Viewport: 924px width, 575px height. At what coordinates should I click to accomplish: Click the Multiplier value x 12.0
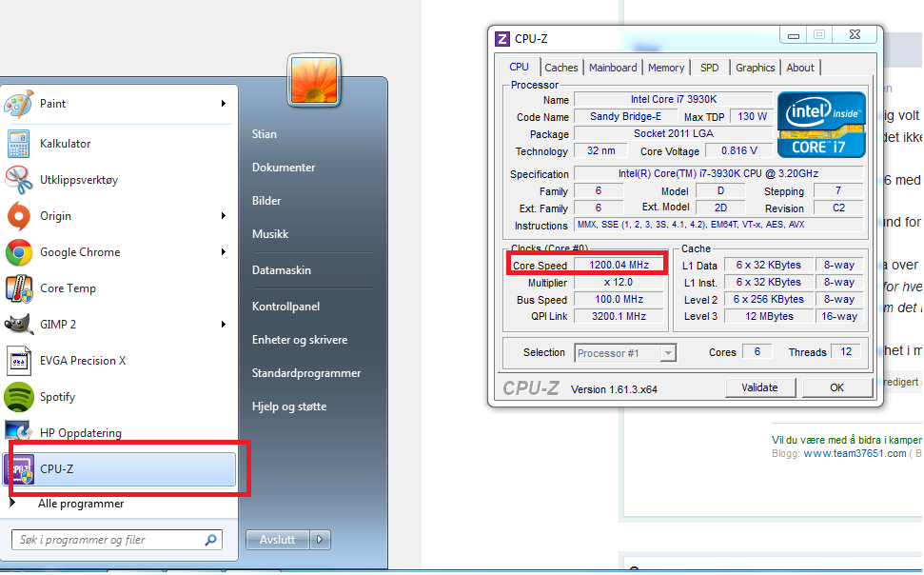click(x=619, y=282)
